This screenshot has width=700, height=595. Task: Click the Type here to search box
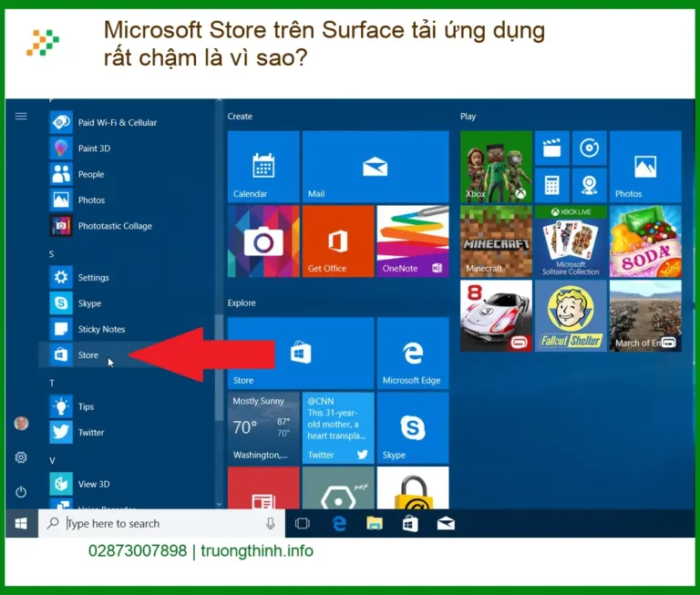[161, 523]
